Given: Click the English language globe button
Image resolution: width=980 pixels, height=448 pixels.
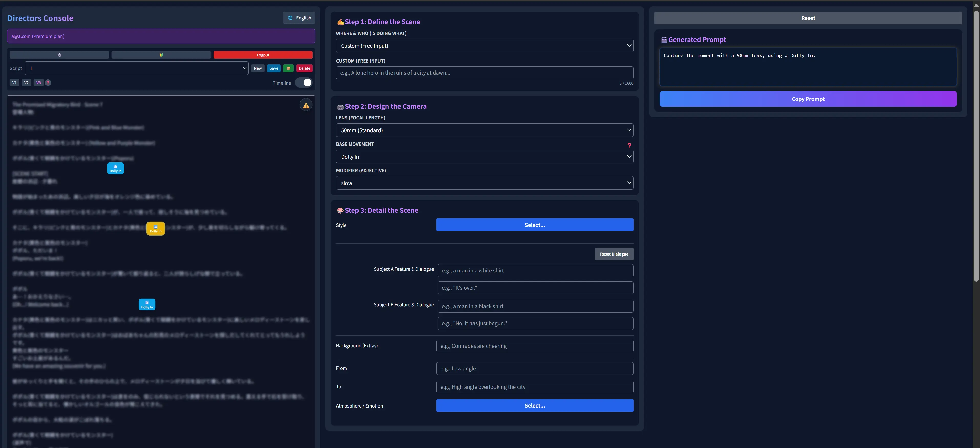Looking at the screenshot, I should pos(299,18).
